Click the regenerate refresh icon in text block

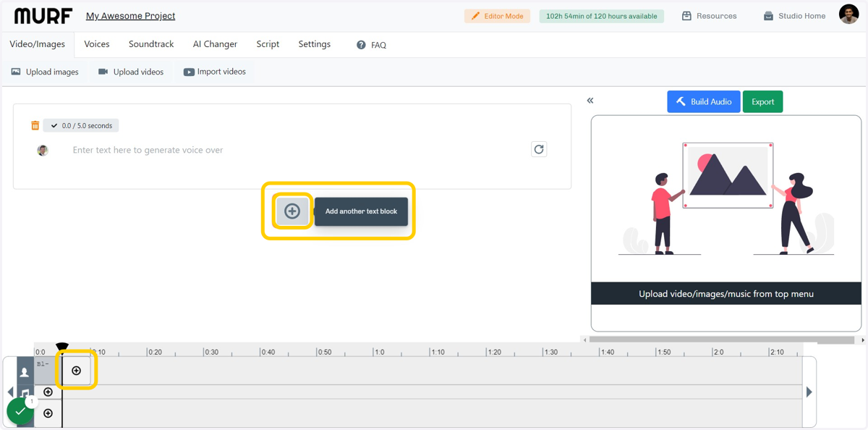539,149
